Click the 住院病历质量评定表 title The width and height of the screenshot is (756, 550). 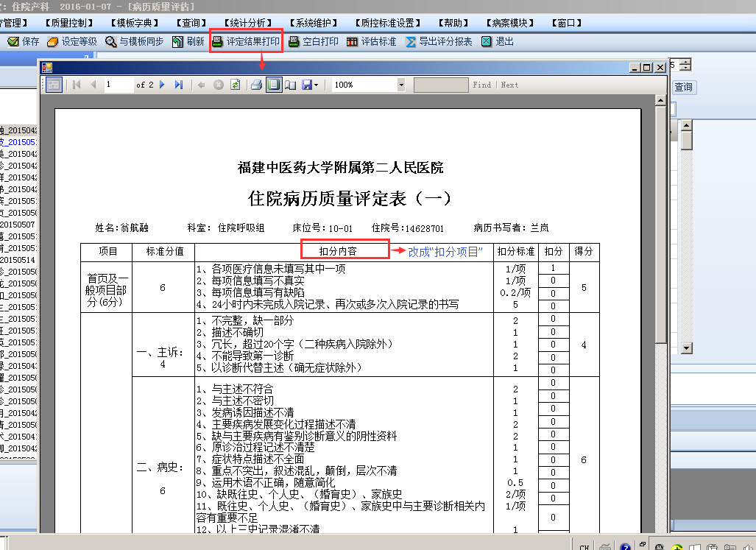[x=350, y=199]
